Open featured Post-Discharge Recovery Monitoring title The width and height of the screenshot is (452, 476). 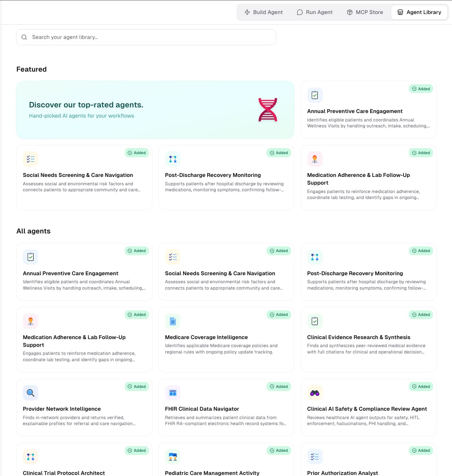point(213,175)
